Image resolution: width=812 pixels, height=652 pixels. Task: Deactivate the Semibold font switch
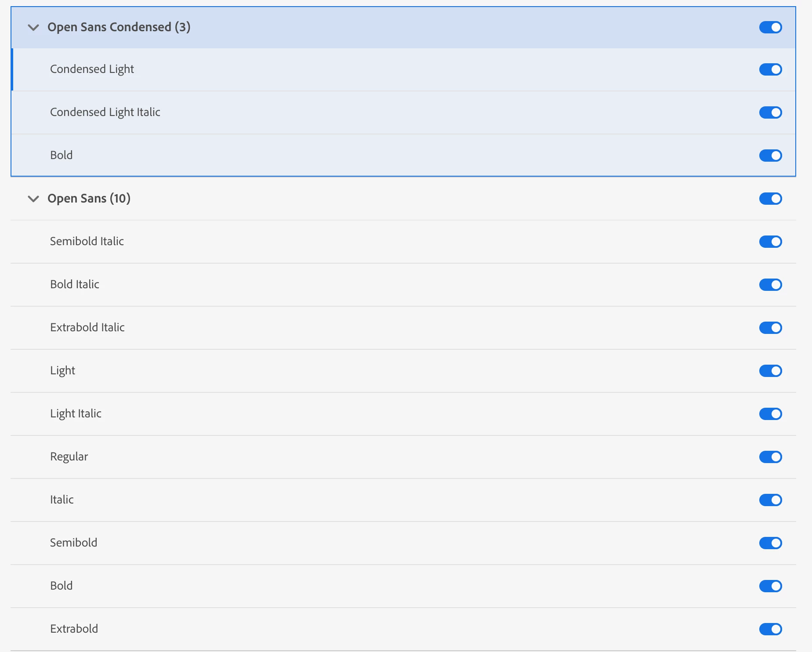coord(770,543)
